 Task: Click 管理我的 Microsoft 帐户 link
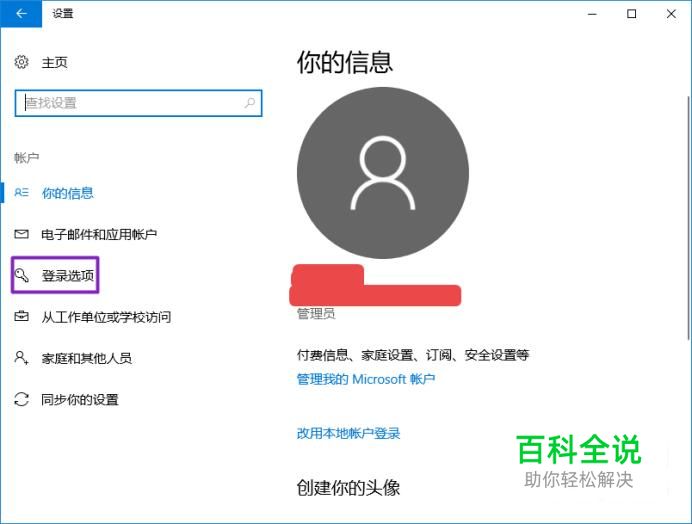366,379
